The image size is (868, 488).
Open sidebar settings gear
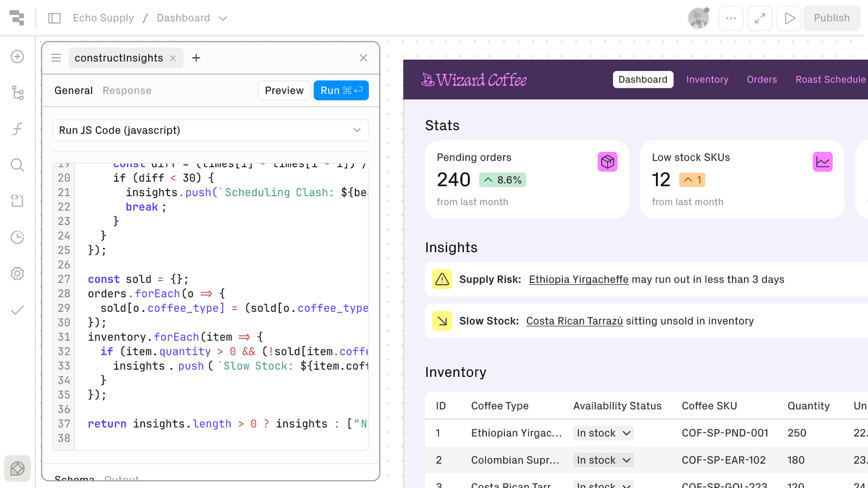point(17,273)
